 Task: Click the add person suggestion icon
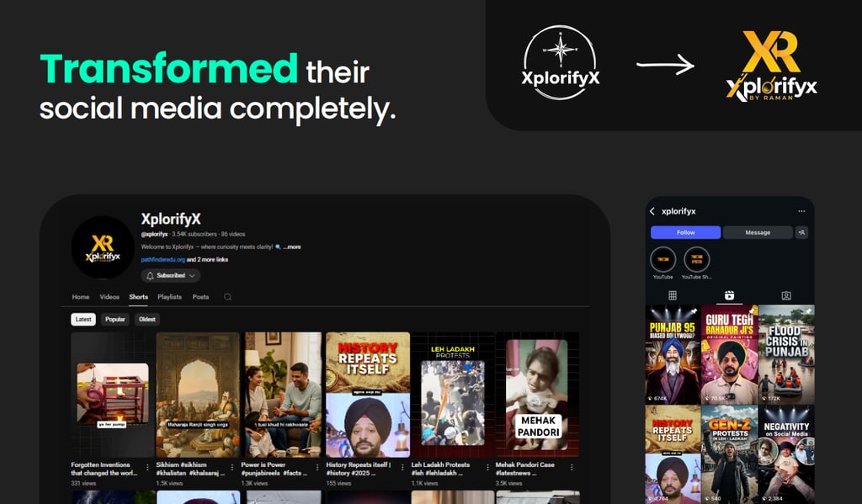(x=801, y=232)
